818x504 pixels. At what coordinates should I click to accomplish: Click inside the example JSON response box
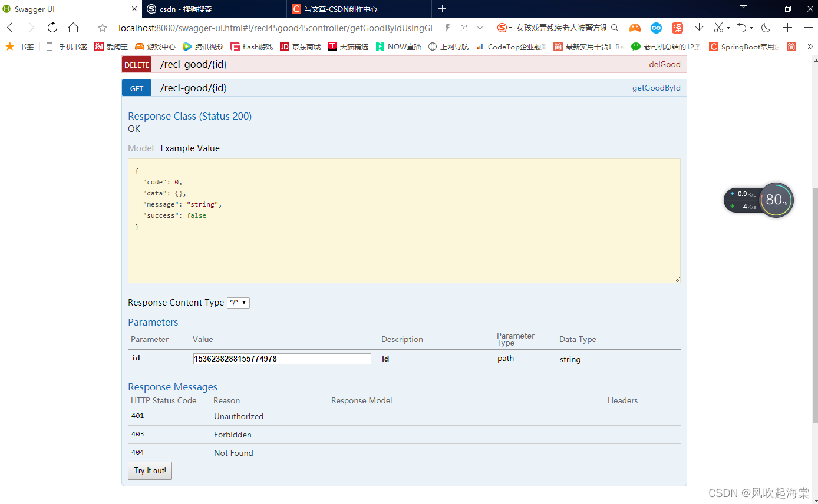click(404, 221)
